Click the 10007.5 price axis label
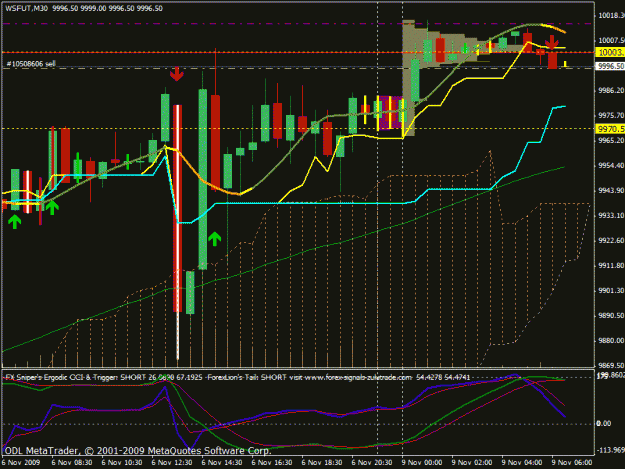The image size is (625, 469). pos(611,40)
